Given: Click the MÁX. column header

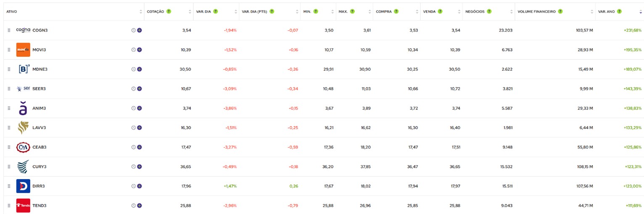Looking at the screenshot, I should pyautogui.click(x=343, y=11).
